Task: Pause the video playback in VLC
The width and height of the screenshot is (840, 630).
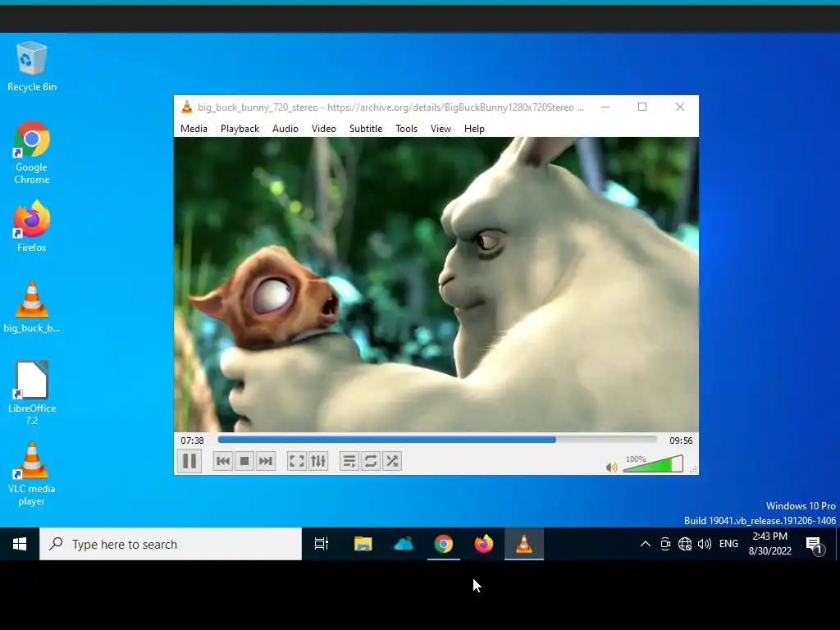Action: 189,461
